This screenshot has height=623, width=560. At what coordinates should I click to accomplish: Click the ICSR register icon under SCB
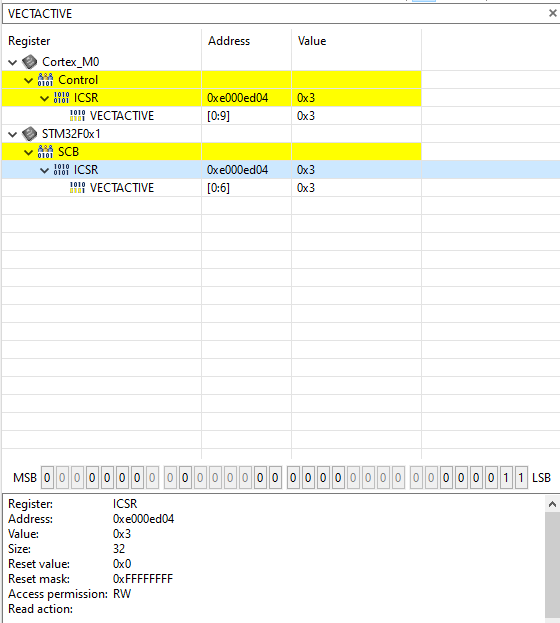click(61, 170)
